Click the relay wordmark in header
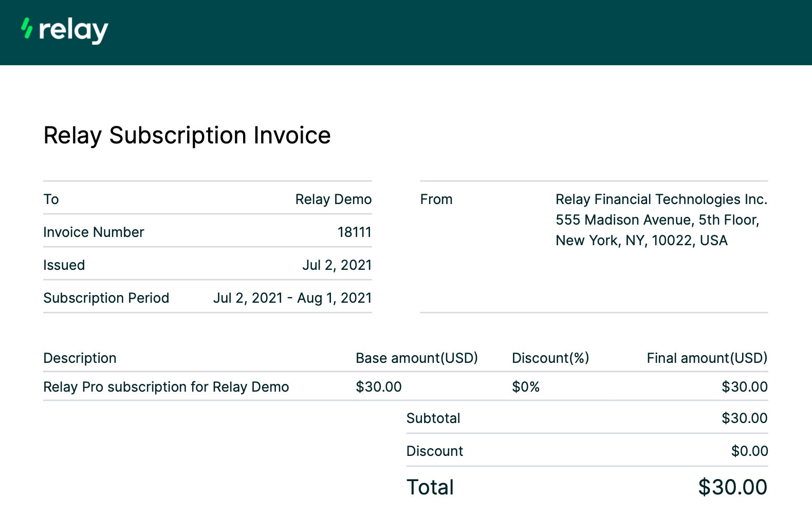Screen dimensions: 812x515 [73, 30]
